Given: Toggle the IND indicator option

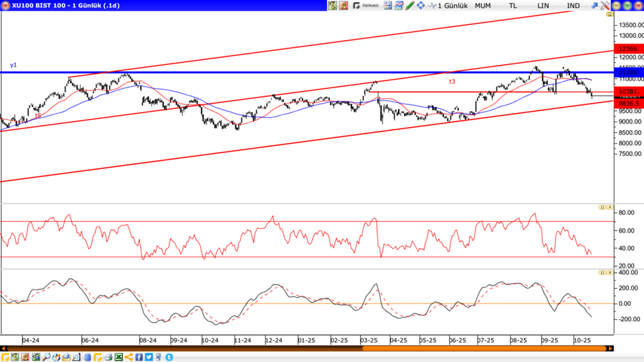Looking at the screenshot, I should point(573,5).
